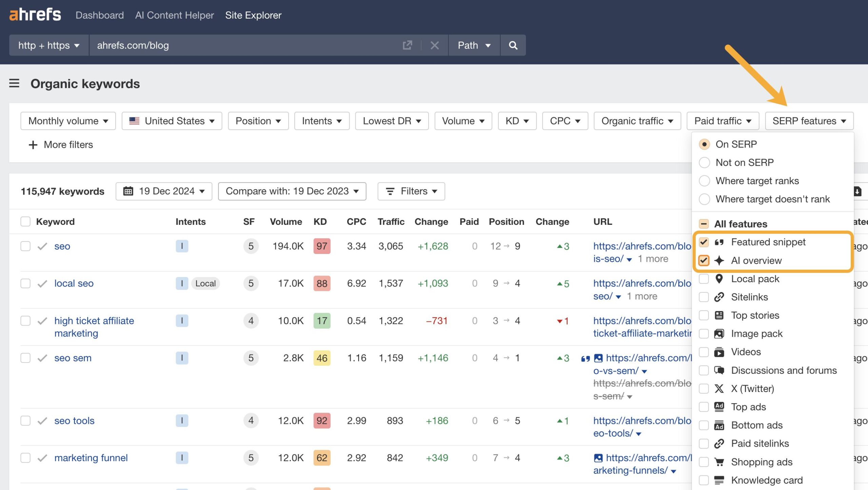Click the Local pack pin icon

click(x=719, y=279)
